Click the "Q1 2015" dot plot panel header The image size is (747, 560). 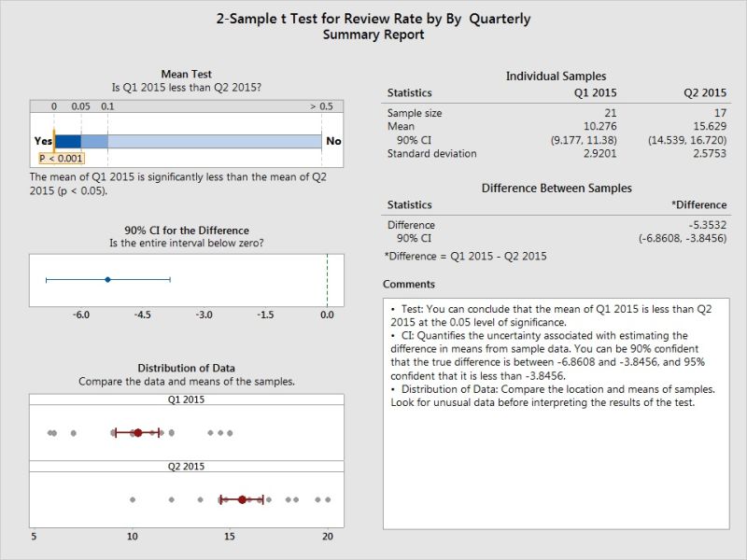[x=186, y=399]
